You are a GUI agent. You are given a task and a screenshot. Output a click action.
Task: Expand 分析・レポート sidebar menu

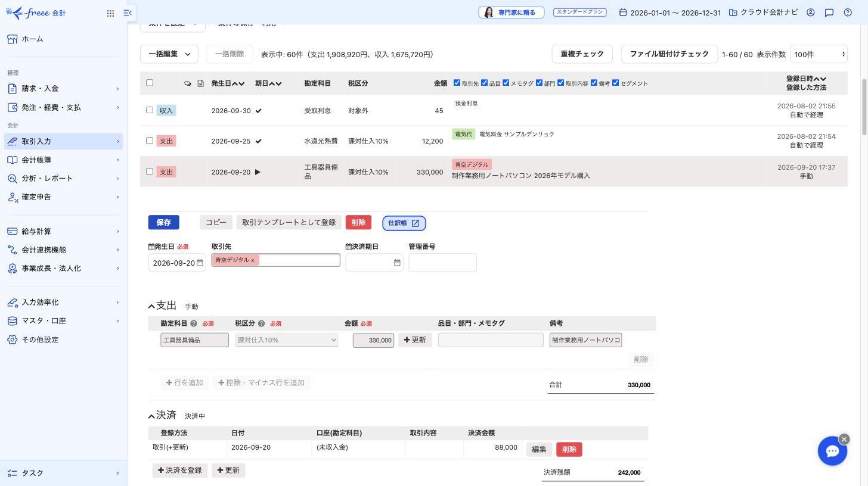pos(64,179)
